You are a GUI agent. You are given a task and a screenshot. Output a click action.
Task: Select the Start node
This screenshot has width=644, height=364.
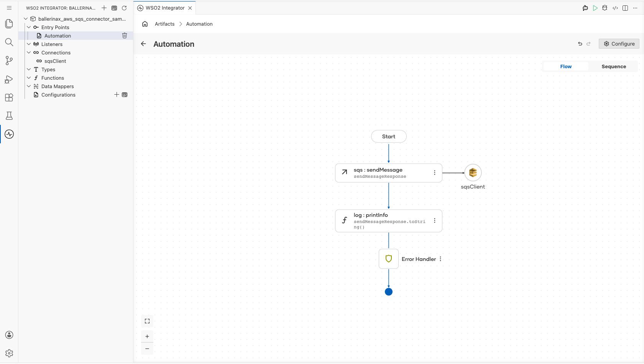(389, 136)
